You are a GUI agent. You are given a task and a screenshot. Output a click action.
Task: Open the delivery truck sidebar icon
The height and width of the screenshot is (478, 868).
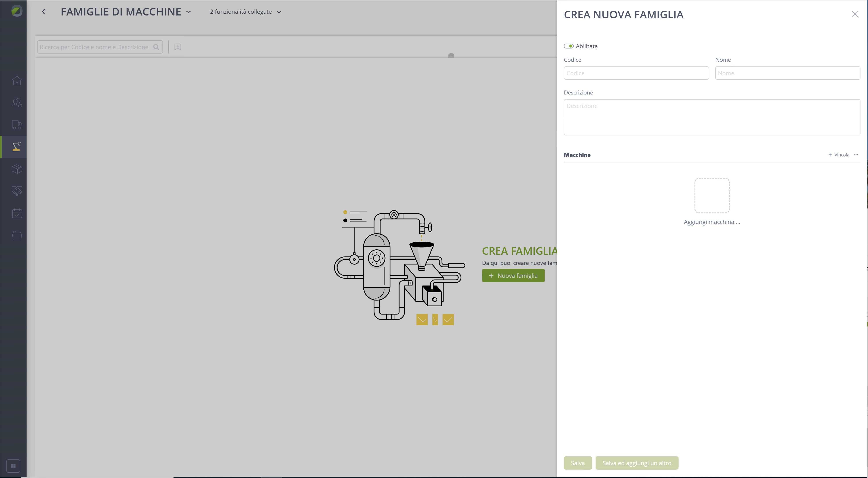pos(17,125)
